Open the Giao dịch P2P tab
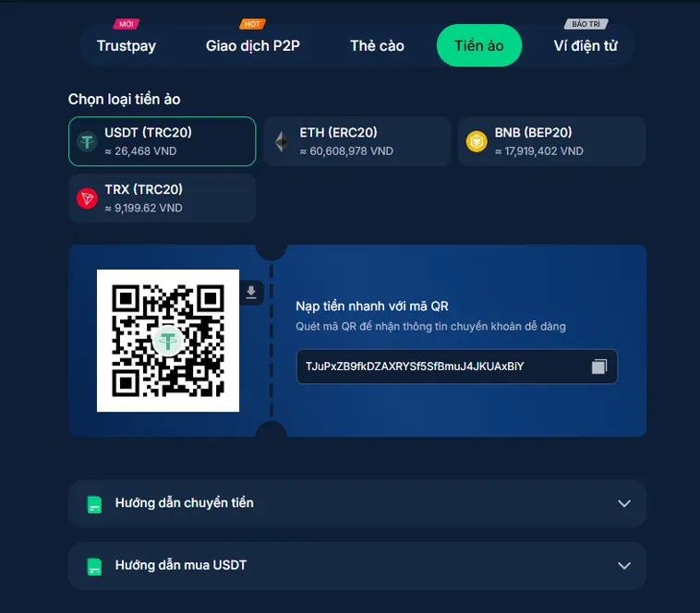The image size is (700, 613). 253,45
